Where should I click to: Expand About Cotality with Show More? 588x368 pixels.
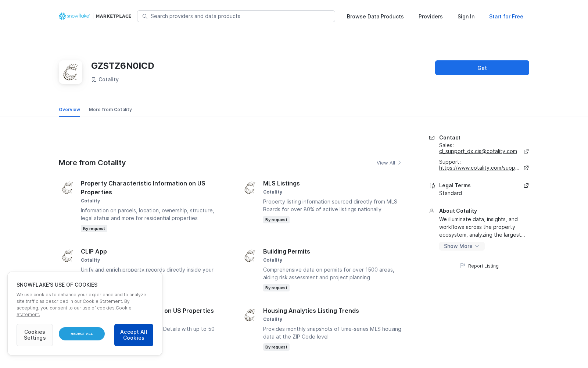pos(462,246)
